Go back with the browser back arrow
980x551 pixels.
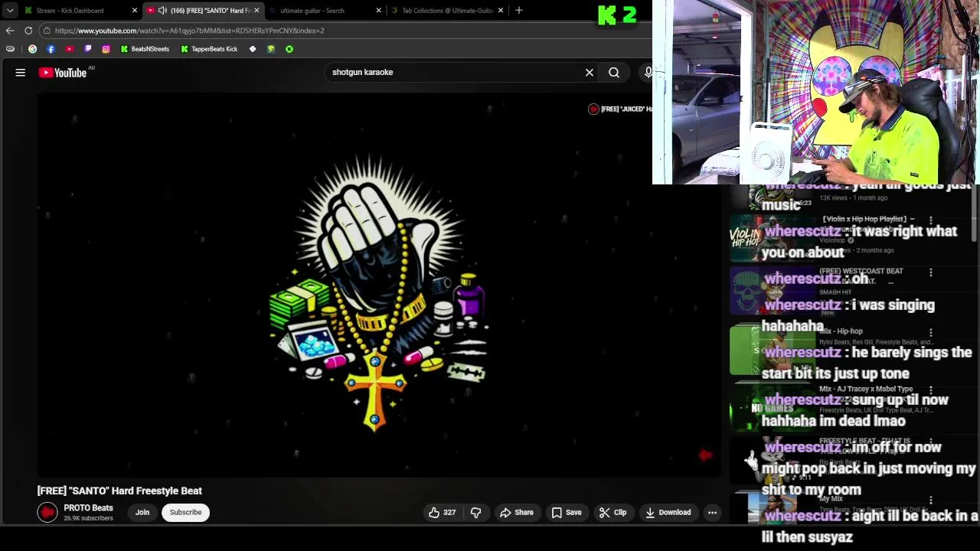pos(10,31)
